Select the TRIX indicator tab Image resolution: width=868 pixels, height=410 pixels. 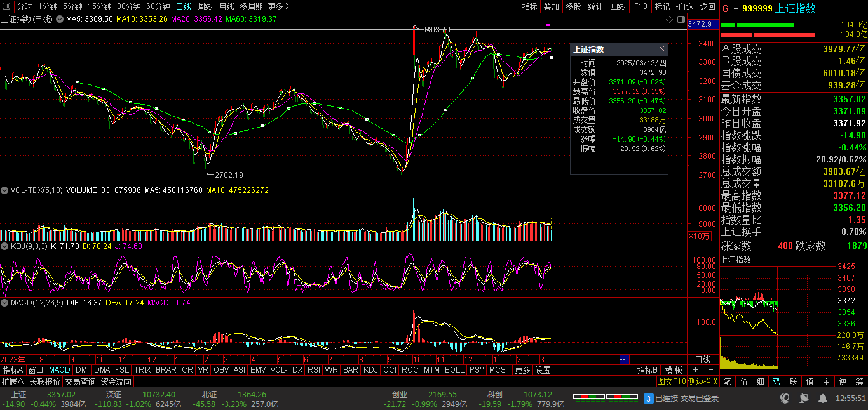(x=142, y=370)
